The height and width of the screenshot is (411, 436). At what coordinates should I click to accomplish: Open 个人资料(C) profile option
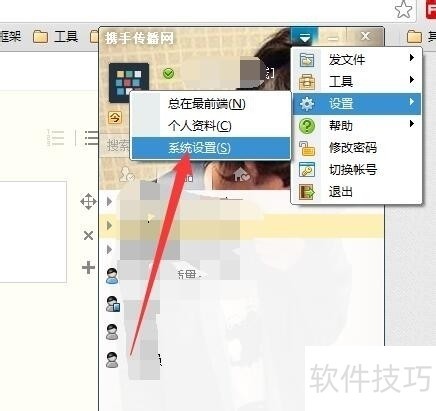(x=210, y=126)
